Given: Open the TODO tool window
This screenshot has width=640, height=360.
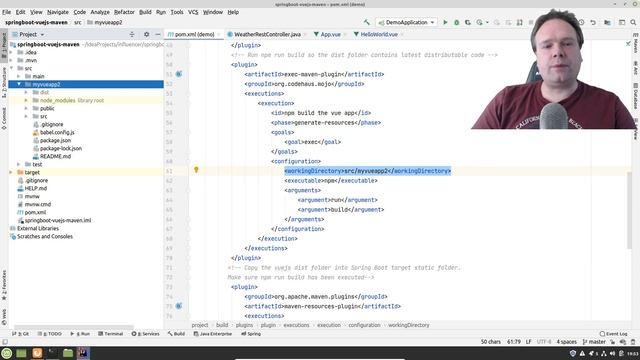Looking at the screenshot, I should pyautogui.click(x=50, y=333).
